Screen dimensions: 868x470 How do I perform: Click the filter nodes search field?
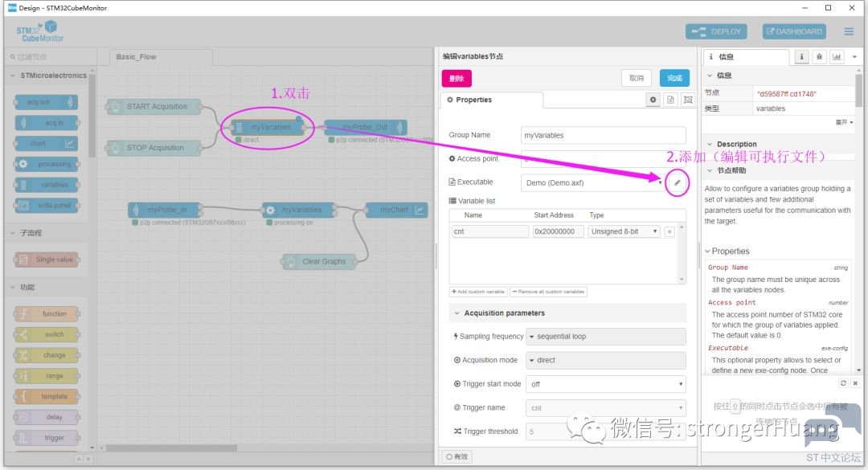[x=50, y=56]
